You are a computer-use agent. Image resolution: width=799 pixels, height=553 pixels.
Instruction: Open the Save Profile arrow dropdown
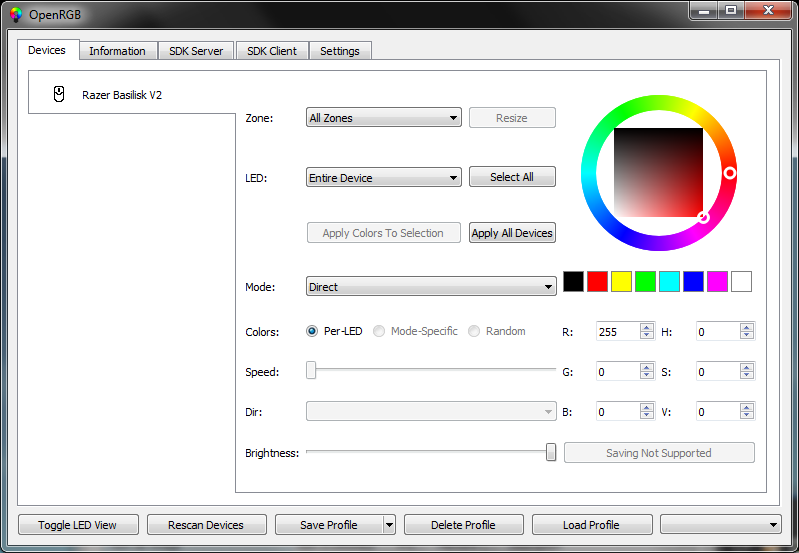point(389,524)
